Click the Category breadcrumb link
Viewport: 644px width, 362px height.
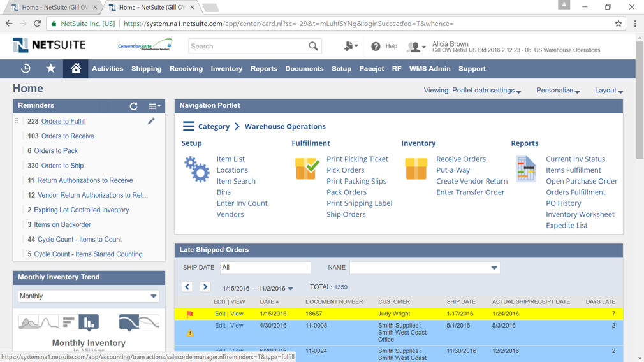[x=214, y=126]
